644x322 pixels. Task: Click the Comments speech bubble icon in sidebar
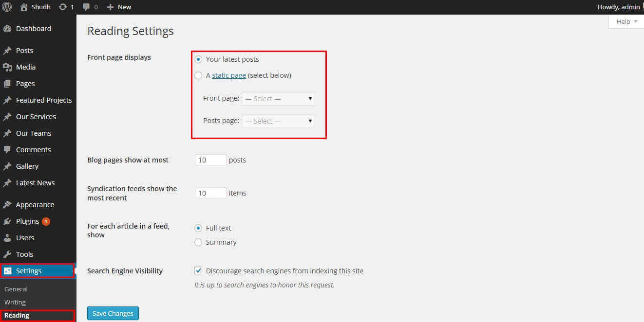(7, 150)
